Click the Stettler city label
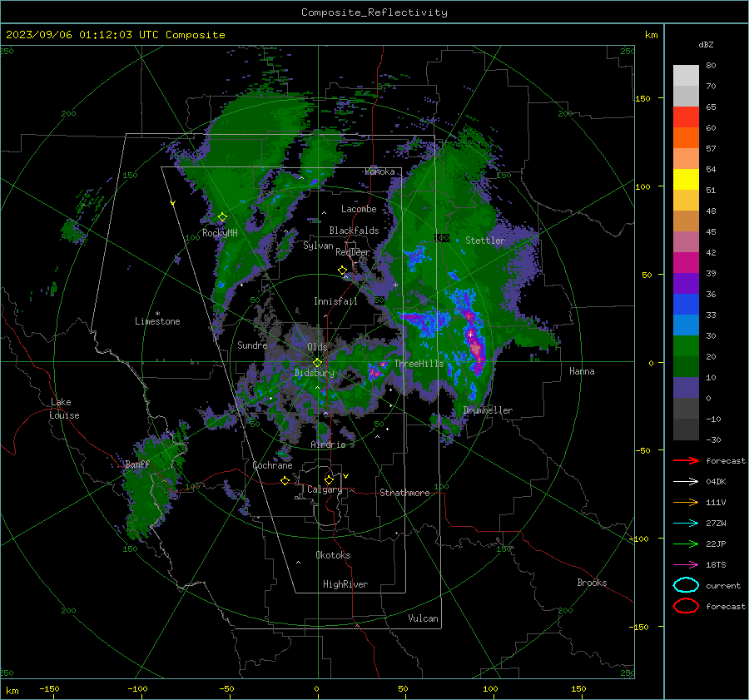The height and width of the screenshot is (700, 749). (x=485, y=241)
